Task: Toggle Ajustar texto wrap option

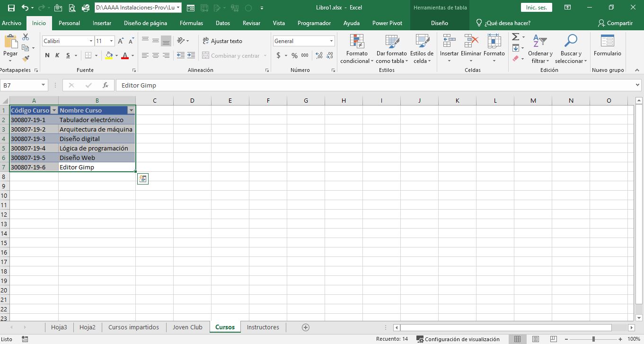Action: point(222,41)
